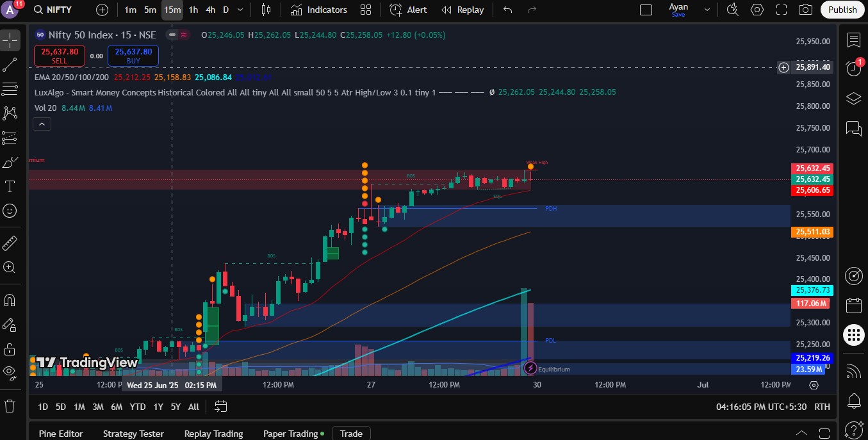This screenshot has width=868, height=440.
Task: Open the candlestick chart style selector
Action: pyautogui.click(x=266, y=10)
